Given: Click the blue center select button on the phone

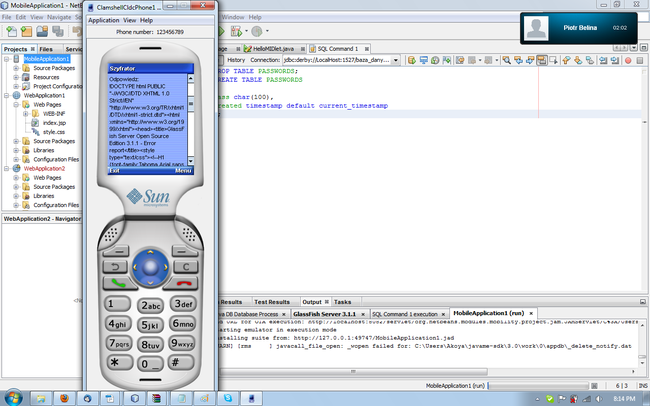Looking at the screenshot, I should tap(150, 268).
